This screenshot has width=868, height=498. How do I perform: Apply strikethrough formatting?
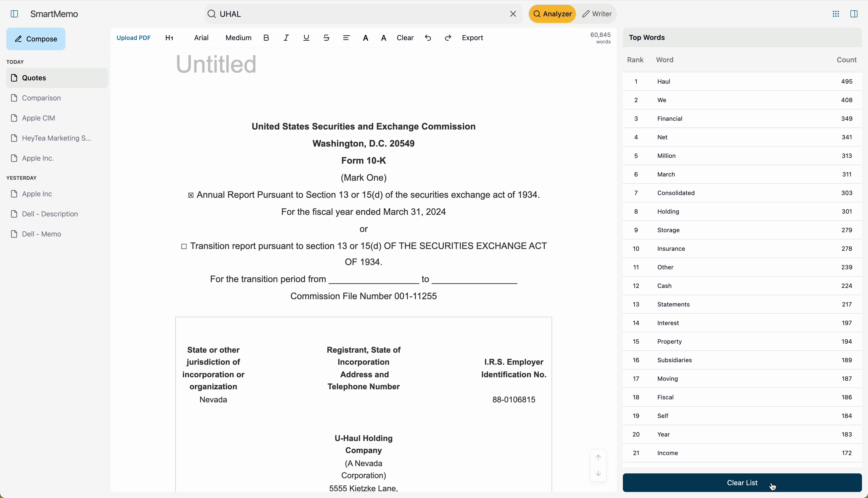tap(327, 38)
